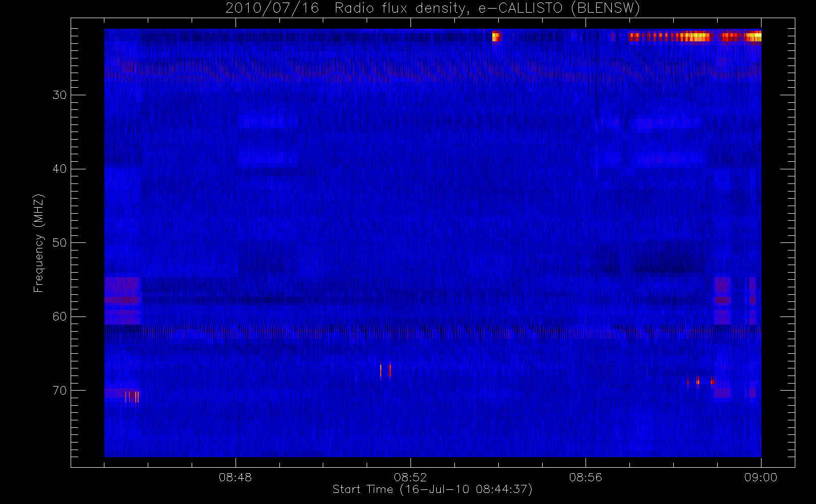Click the 08:52 time tick label
This screenshot has height=504, width=816.
pyautogui.click(x=411, y=477)
